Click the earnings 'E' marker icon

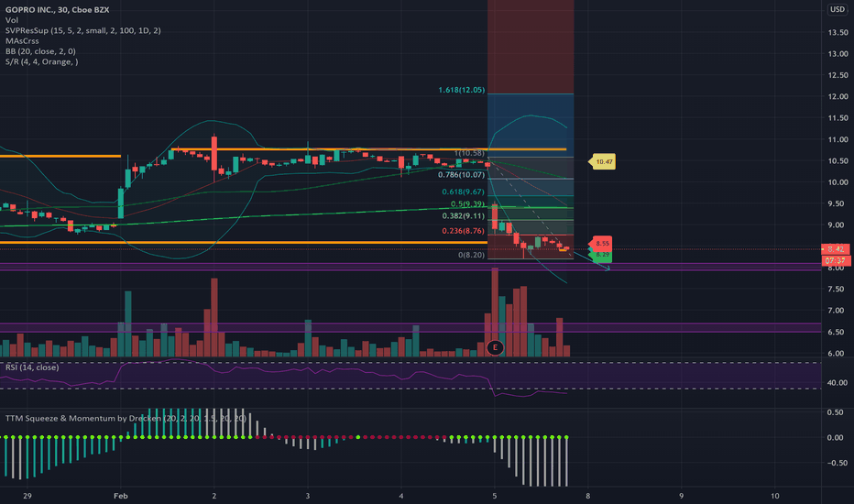[x=495, y=347]
